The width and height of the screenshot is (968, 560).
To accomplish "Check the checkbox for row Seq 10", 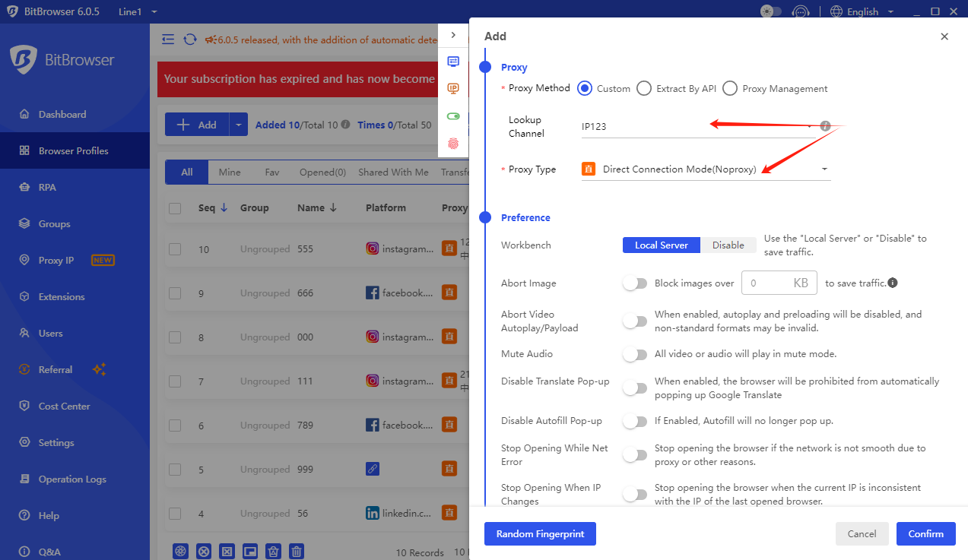I will click(175, 249).
